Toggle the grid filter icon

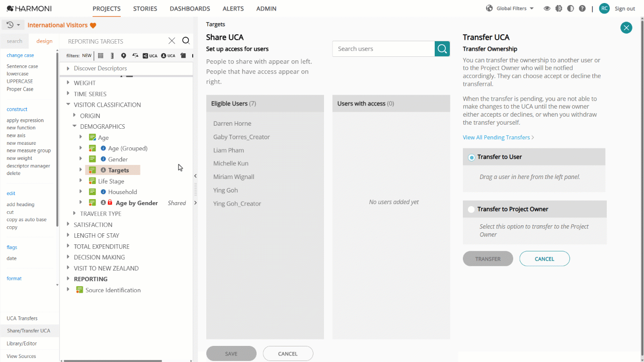[101, 56]
